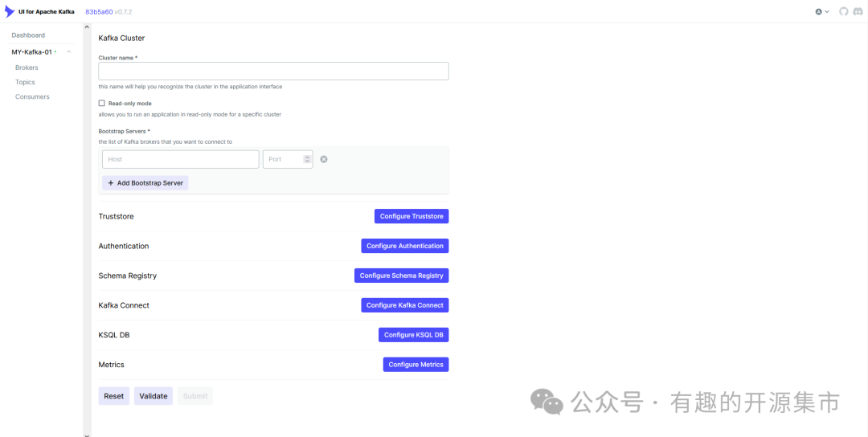Click Configure Metrics button
Viewport: 868px width, 437px height.
click(416, 365)
